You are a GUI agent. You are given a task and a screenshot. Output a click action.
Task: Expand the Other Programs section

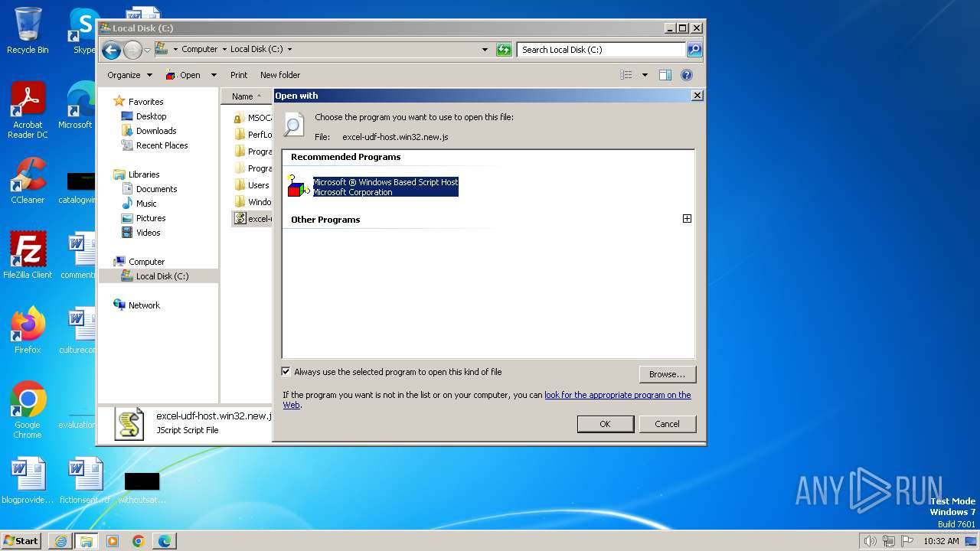click(x=687, y=219)
